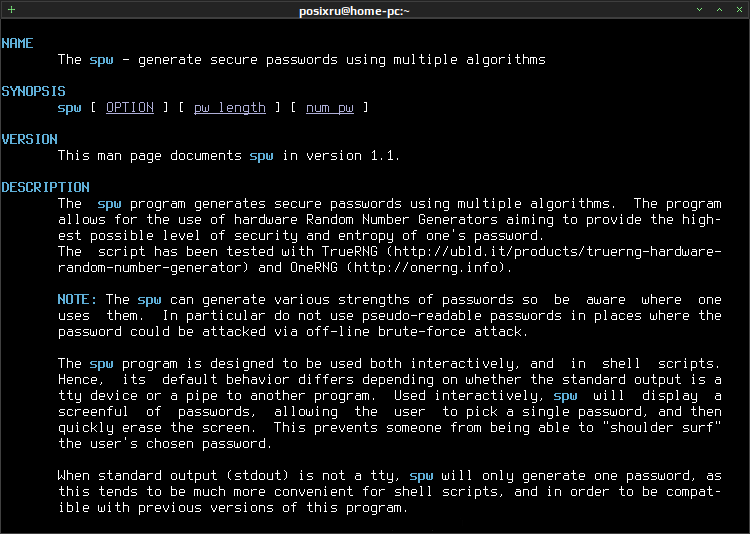
Task: Click the word '(stdout)' in the last paragraph
Action: tap(258, 476)
